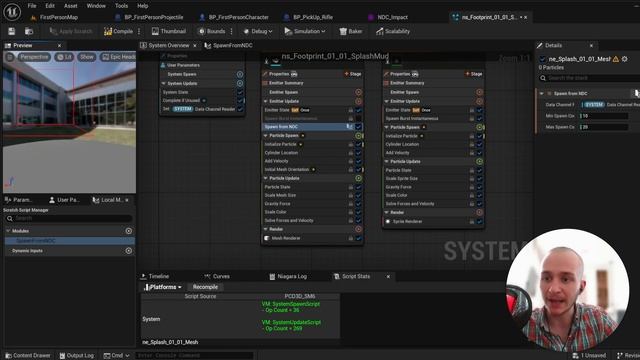Click the Scratch Script Manager search field
This screenshot has height=360, width=640.
coord(69,218)
